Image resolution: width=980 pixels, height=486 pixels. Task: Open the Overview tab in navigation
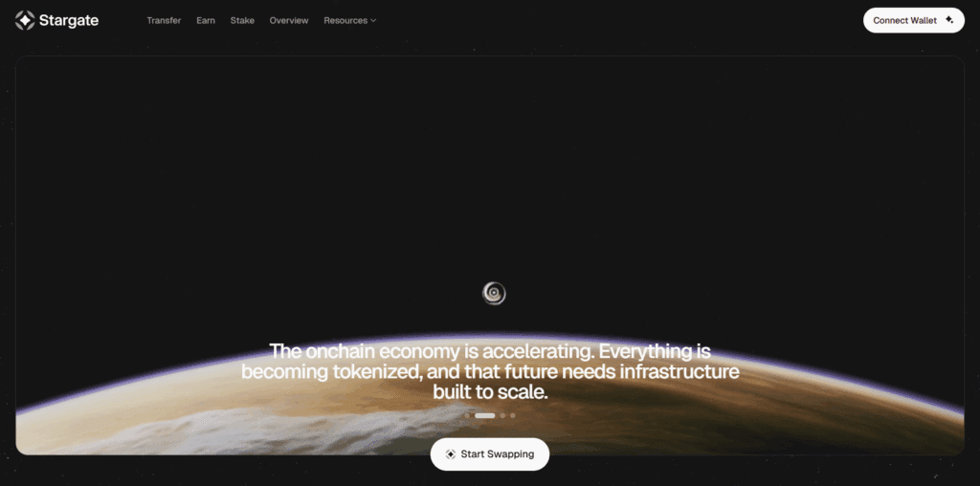tap(289, 21)
